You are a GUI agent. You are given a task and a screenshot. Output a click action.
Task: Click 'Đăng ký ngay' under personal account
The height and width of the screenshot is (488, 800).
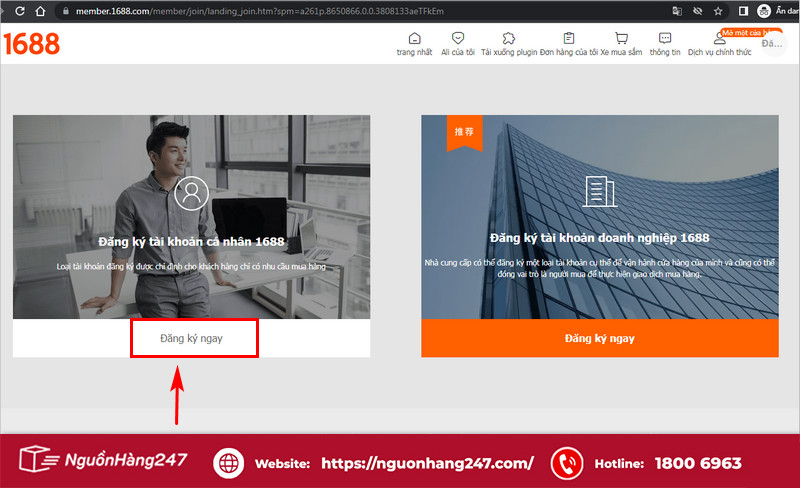click(192, 339)
